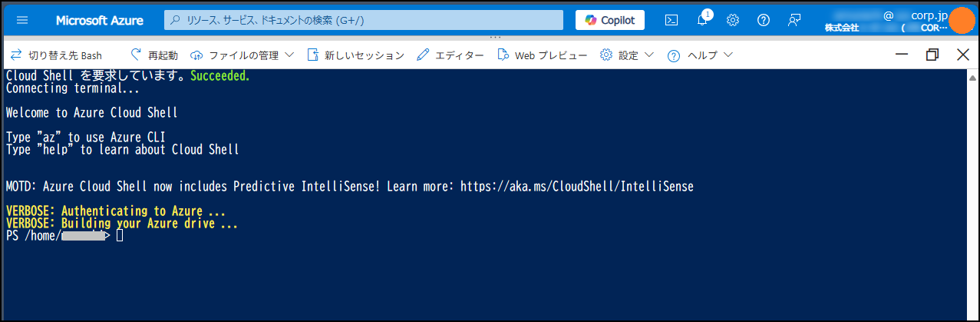The height and width of the screenshot is (322, 980).
Task: Open Web プレビュー
Action: click(542, 55)
